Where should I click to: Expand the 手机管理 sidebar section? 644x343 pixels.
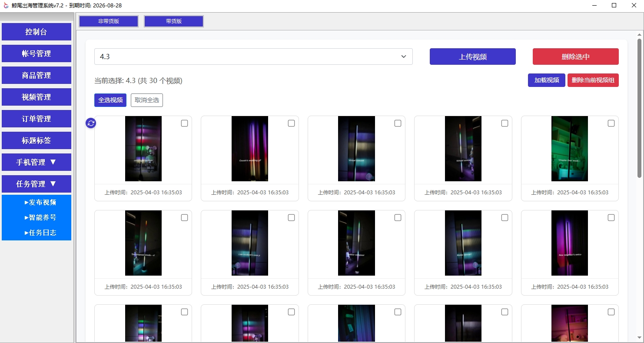37,162
